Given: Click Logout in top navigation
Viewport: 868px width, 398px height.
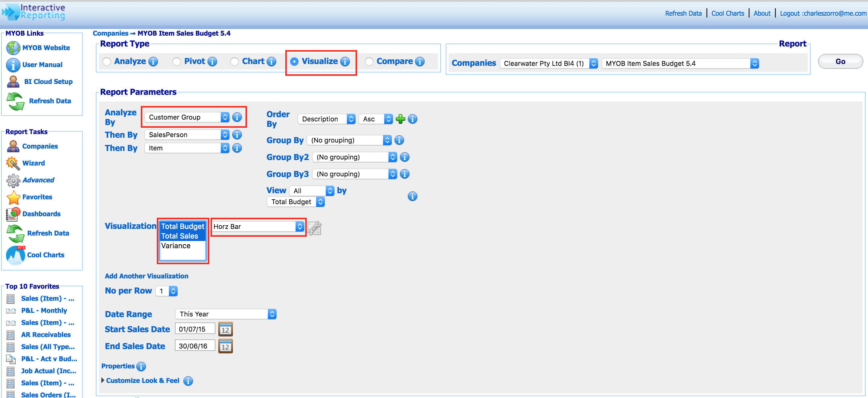Looking at the screenshot, I should (823, 14).
